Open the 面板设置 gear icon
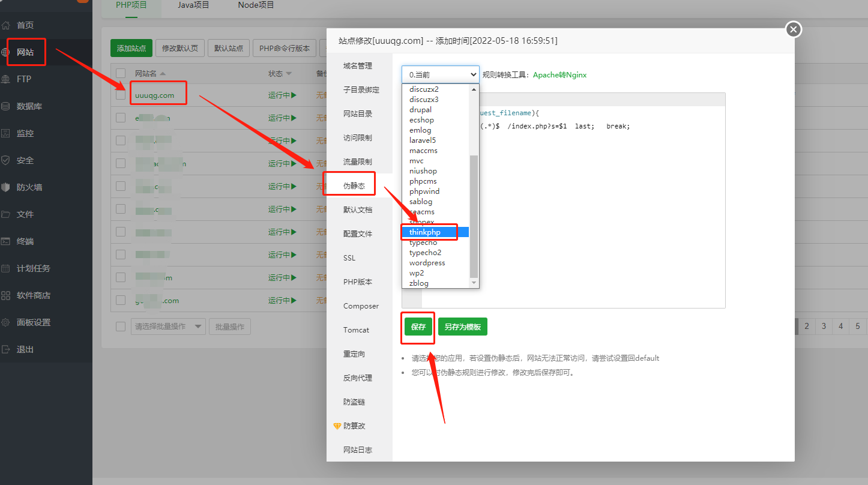868x485 pixels. point(6,322)
